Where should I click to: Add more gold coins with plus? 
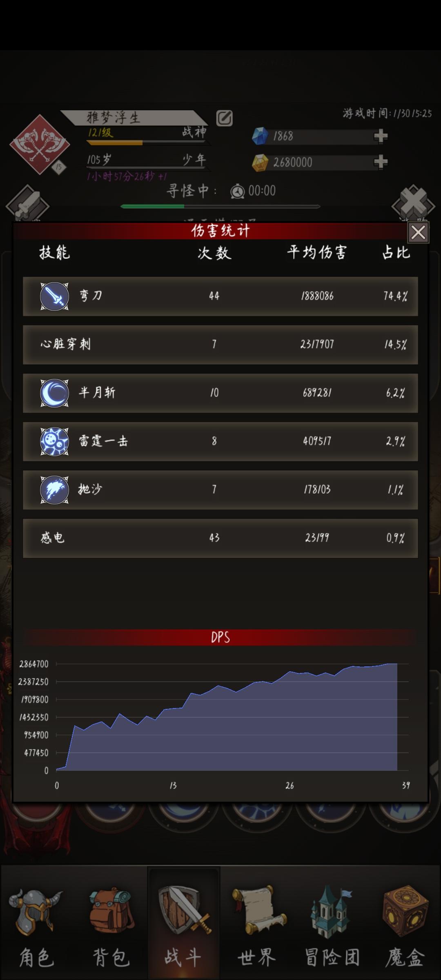(380, 162)
